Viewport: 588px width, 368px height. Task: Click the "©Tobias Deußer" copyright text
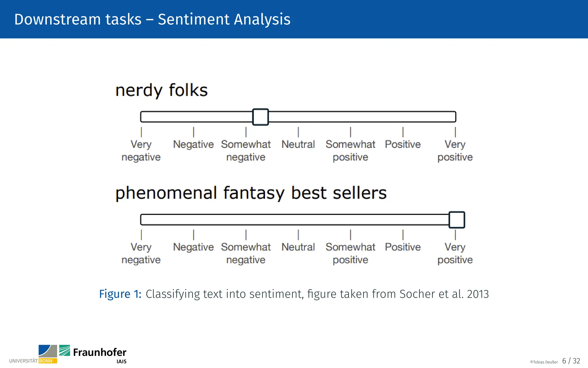coord(544,362)
